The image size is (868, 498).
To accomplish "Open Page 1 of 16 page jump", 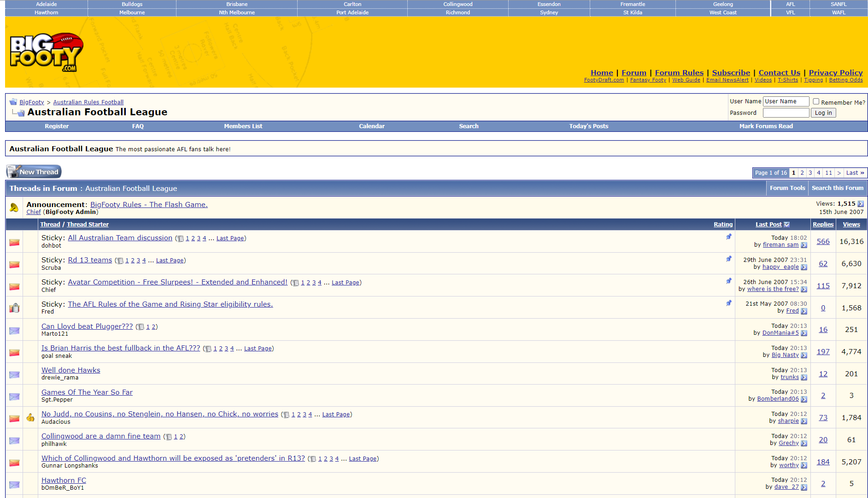I will tap(771, 173).
